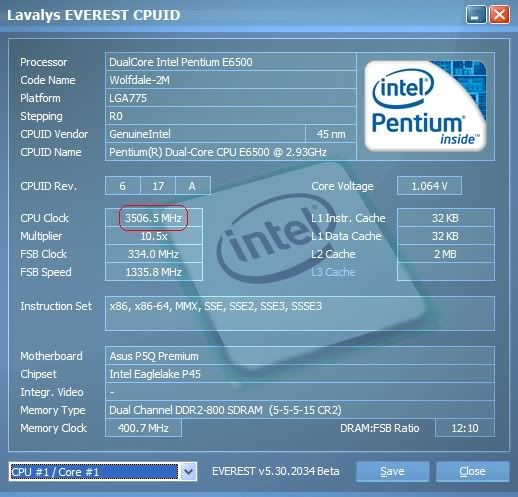The image size is (518, 497).
Task: Click the 45 nm process box
Action: click(x=331, y=134)
